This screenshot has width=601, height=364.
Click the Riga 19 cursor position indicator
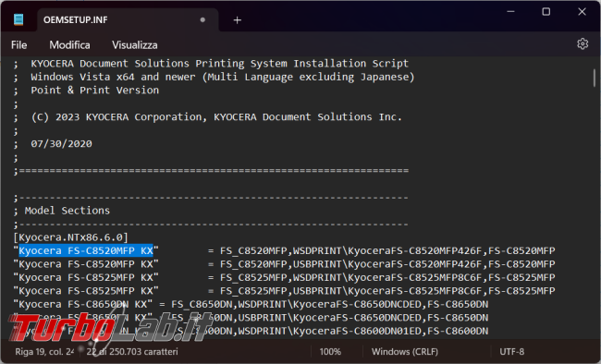[44, 351]
